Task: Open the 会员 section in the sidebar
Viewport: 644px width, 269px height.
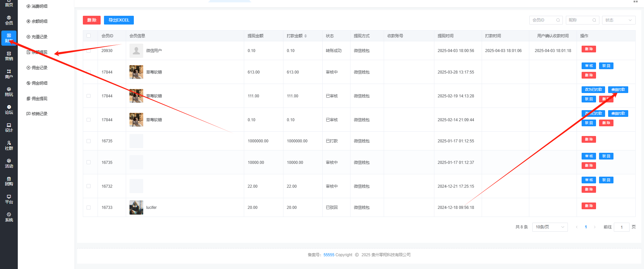Action: coord(9,20)
